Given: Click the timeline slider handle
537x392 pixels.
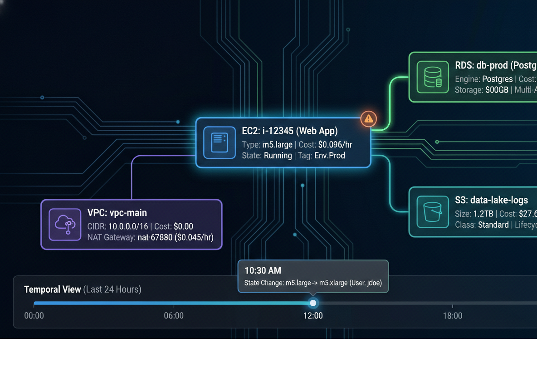Looking at the screenshot, I should [313, 303].
